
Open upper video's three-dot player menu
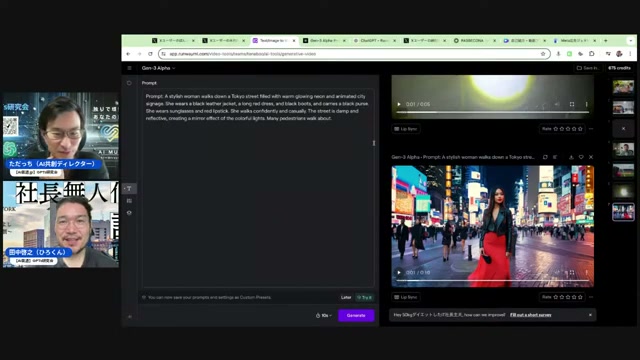point(586,104)
